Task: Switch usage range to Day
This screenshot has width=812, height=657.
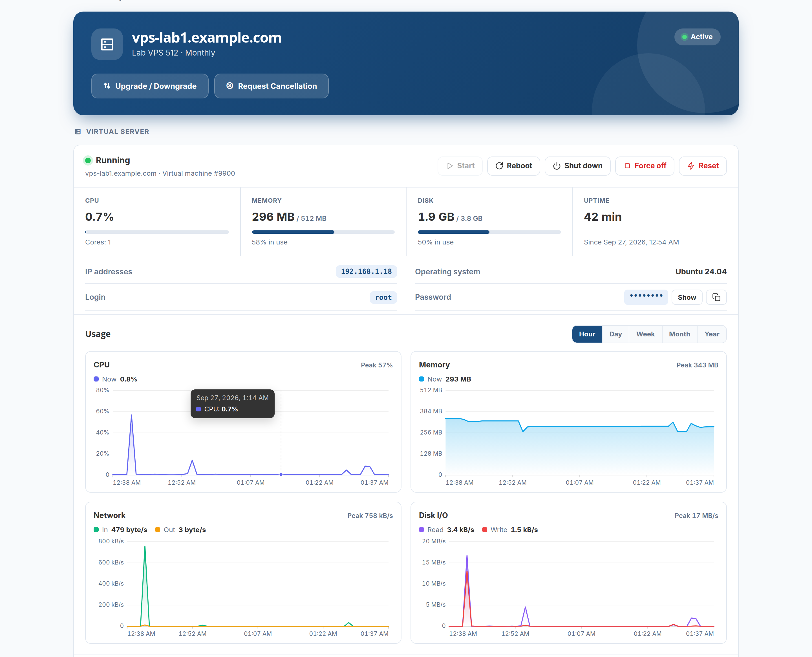Action: click(615, 334)
